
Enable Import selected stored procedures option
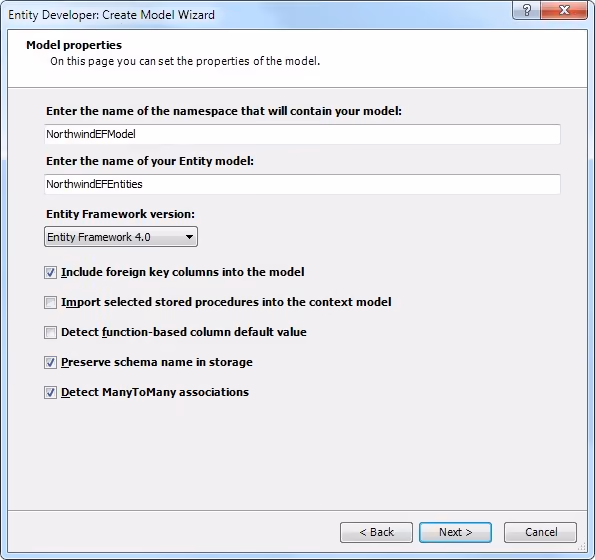(50, 302)
